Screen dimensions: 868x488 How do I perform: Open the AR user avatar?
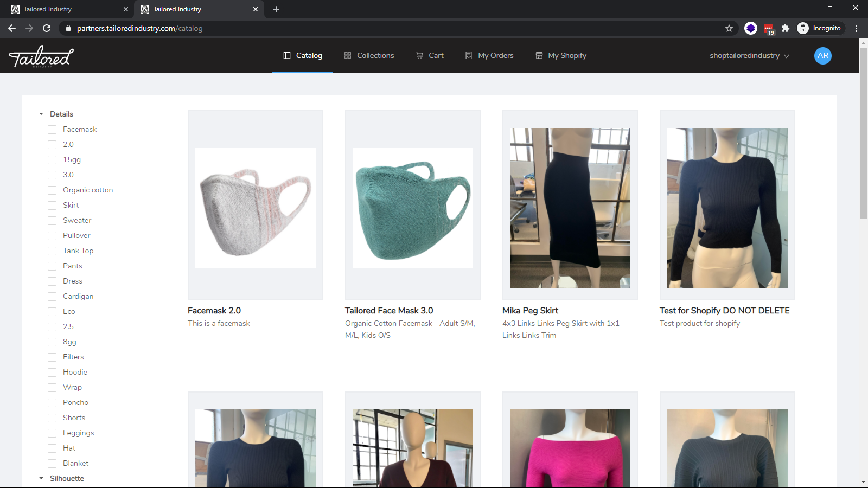point(823,55)
